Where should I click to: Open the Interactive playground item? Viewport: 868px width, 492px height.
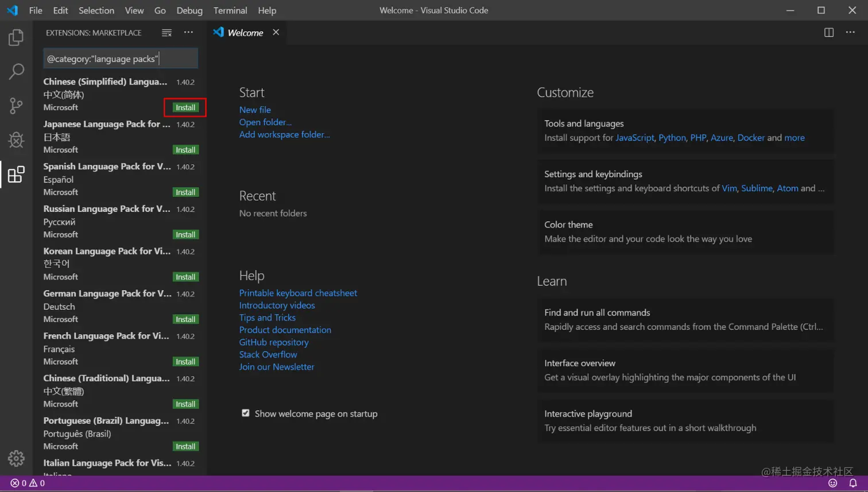(685, 420)
